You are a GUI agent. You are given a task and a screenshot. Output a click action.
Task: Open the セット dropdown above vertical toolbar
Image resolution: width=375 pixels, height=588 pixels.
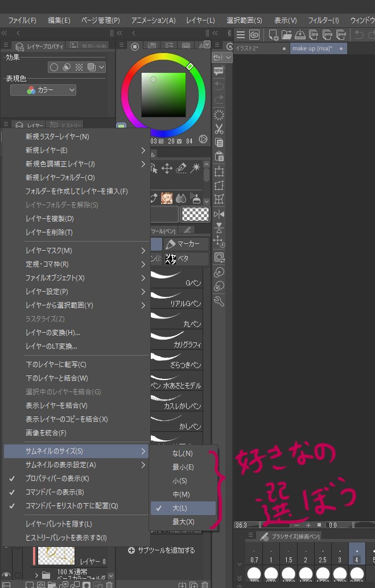click(222, 58)
